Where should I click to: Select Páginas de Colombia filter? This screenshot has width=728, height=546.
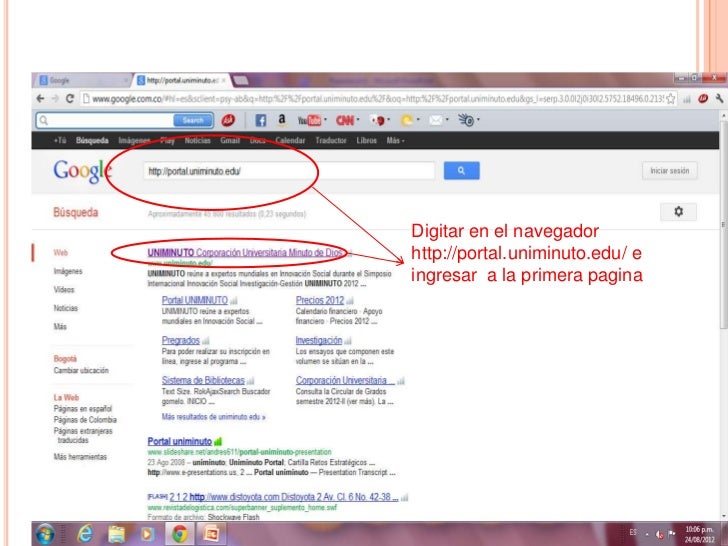click(85, 420)
